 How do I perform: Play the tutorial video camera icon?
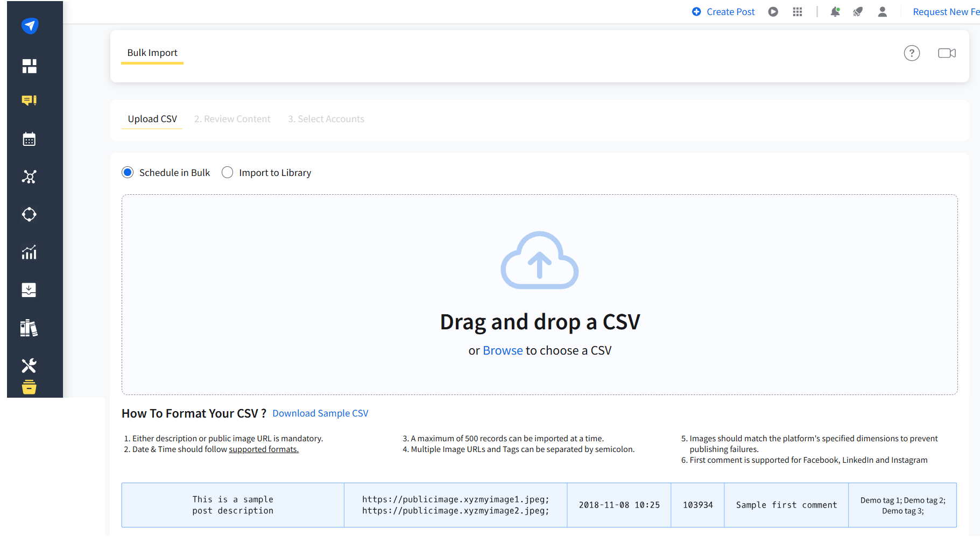947,53
